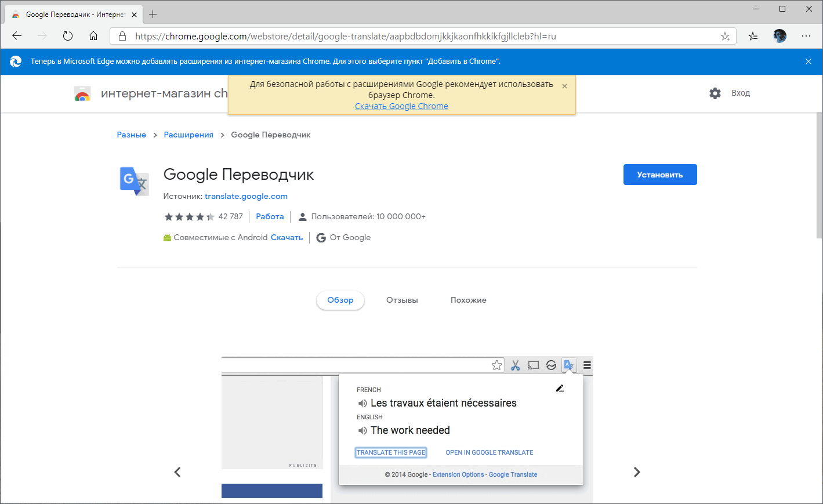
Task: Open the Edge more options menu
Action: tap(806, 36)
